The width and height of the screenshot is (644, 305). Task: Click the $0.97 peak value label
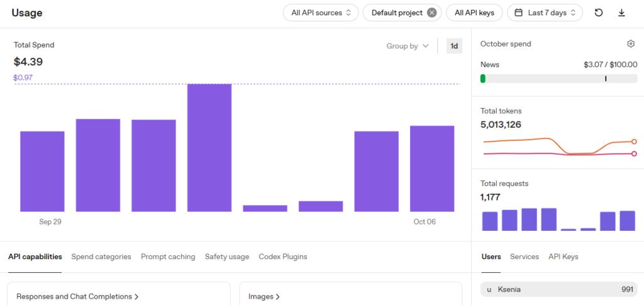point(23,77)
